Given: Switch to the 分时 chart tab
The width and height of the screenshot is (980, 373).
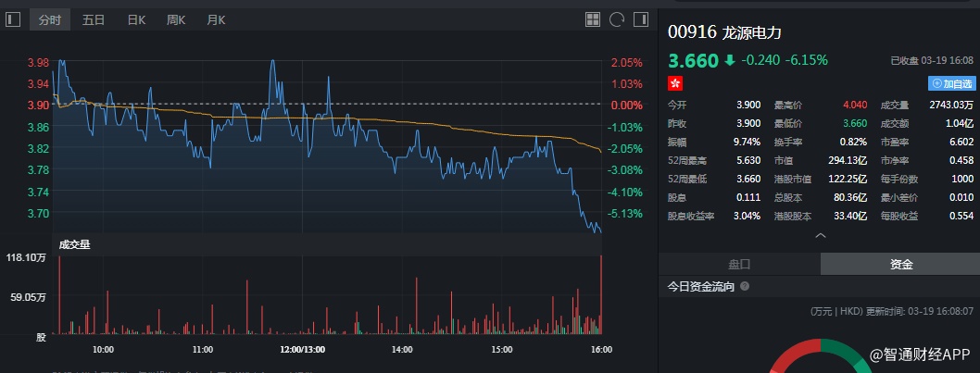Looking at the screenshot, I should pos(49,19).
